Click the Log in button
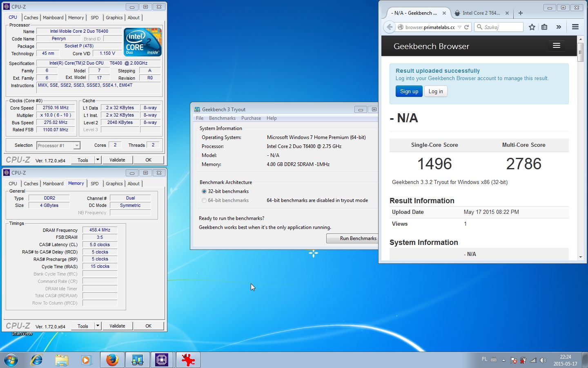The width and height of the screenshot is (588, 368). click(436, 91)
